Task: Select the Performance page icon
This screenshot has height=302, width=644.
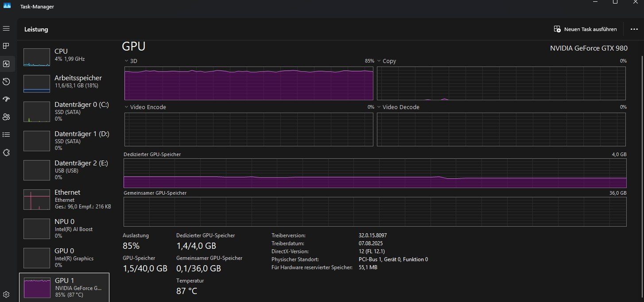Action: coord(6,64)
